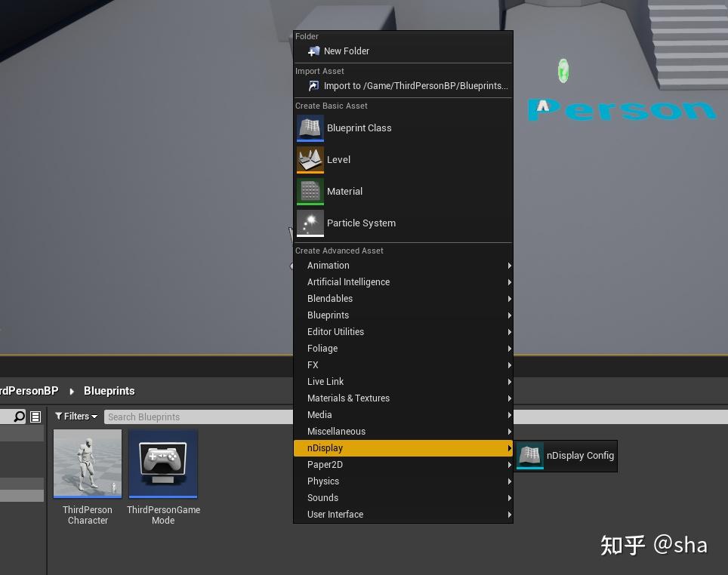Select the Level creation icon

pyautogui.click(x=310, y=159)
